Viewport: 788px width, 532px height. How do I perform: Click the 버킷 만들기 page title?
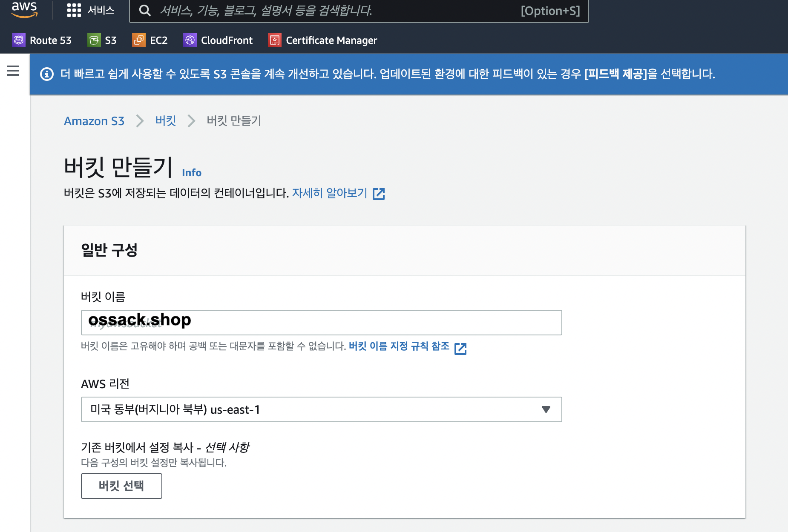point(118,167)
